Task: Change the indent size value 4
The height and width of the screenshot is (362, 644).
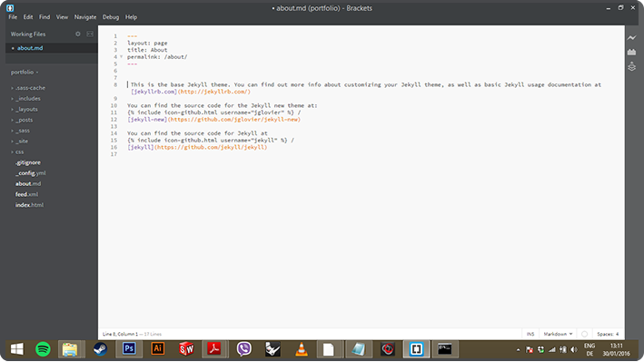Action: point(617,334)
